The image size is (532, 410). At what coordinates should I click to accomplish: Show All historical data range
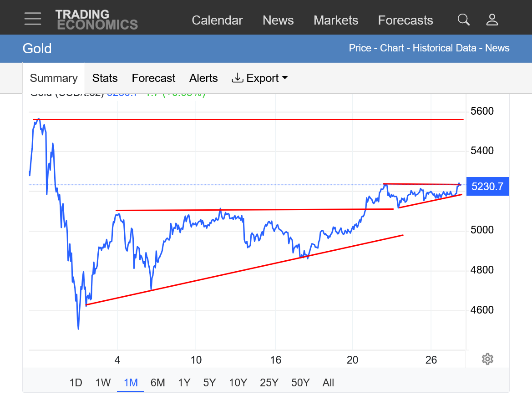point(328,383)
